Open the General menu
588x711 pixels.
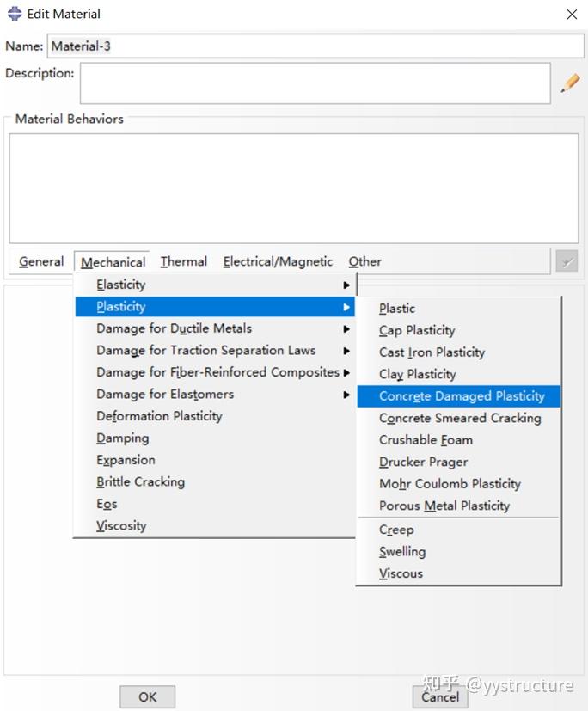(x=41, y=262)
